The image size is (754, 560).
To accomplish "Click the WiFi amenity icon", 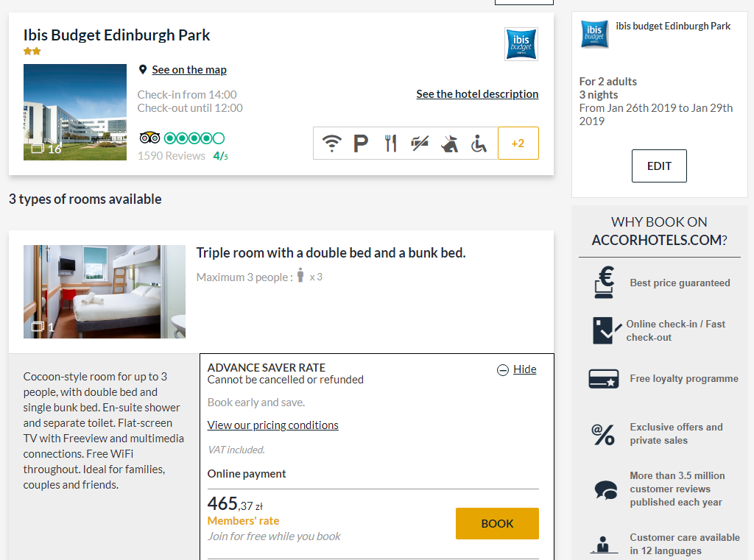I will (x=332, y=143).
